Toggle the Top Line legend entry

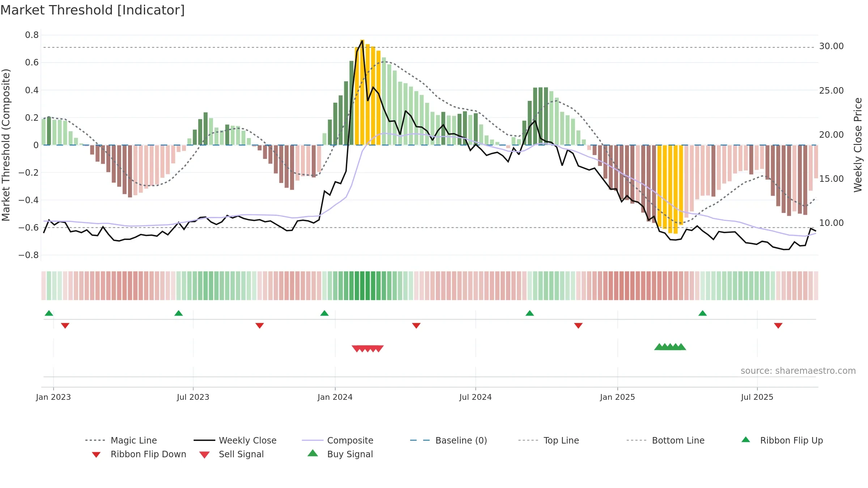pos(549,440)
